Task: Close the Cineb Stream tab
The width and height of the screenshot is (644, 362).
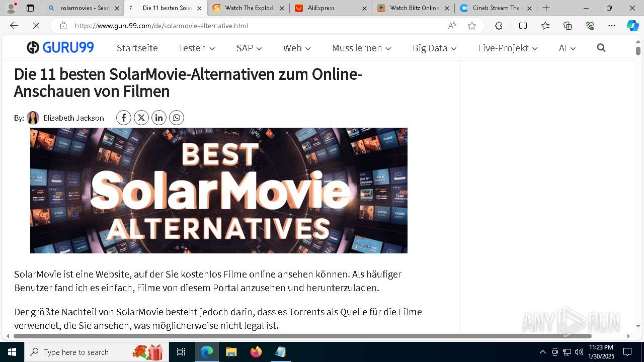Action: pos(529,8)
